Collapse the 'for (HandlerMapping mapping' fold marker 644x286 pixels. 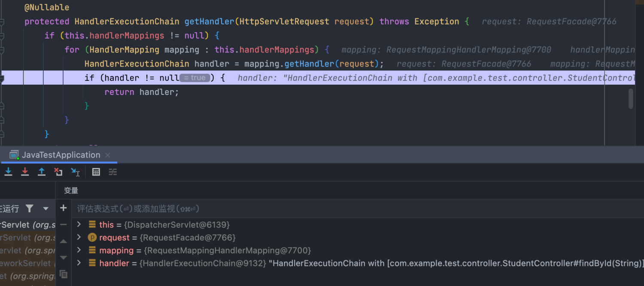click(x=2, y=50)
